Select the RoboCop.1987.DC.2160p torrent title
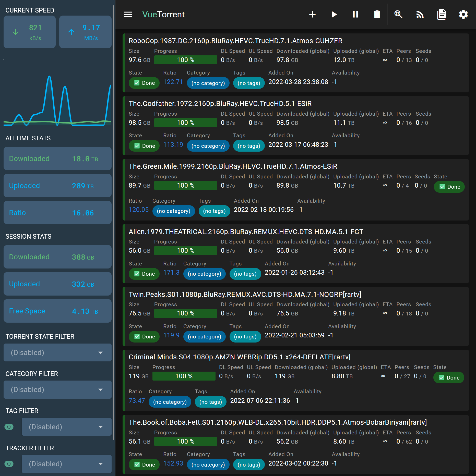The height and width of the screenshot is (476, 476). coord(235,41)
